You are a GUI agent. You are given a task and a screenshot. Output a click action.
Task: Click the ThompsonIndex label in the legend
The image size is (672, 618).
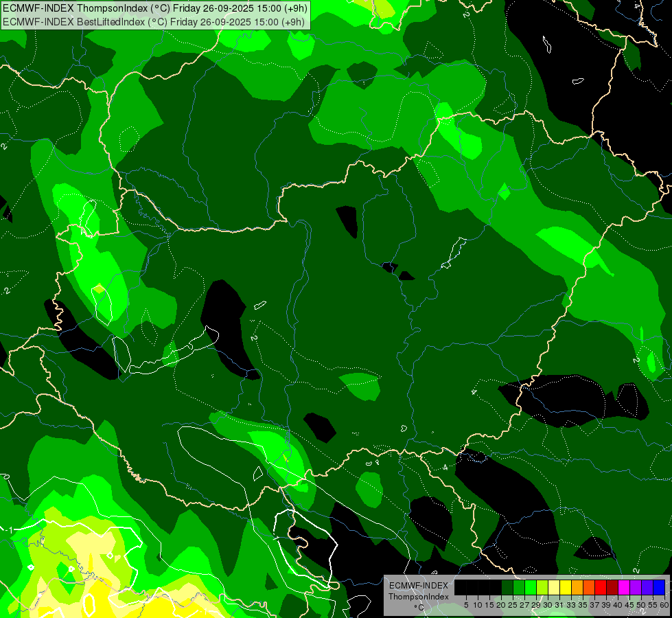coord(419,597)
